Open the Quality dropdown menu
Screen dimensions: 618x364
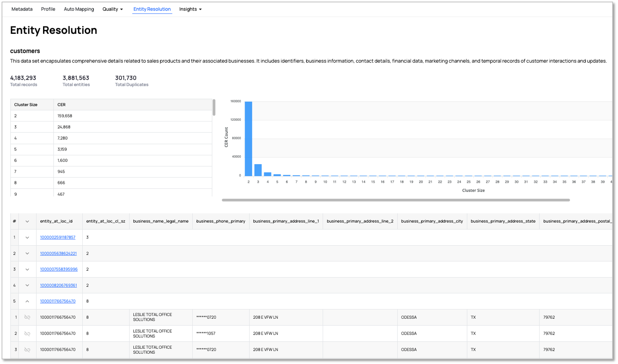tap(113, 9)
